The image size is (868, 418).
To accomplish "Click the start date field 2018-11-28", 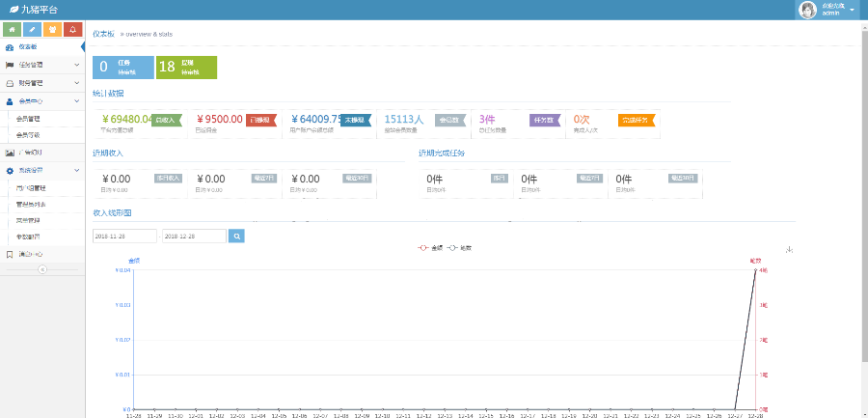I will pos(124,236).
